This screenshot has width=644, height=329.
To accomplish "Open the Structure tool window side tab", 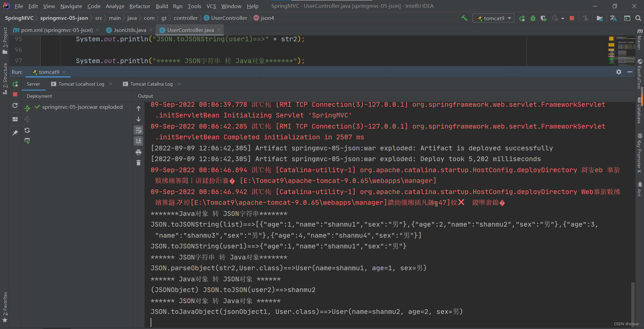I will (x=5, y=79).
